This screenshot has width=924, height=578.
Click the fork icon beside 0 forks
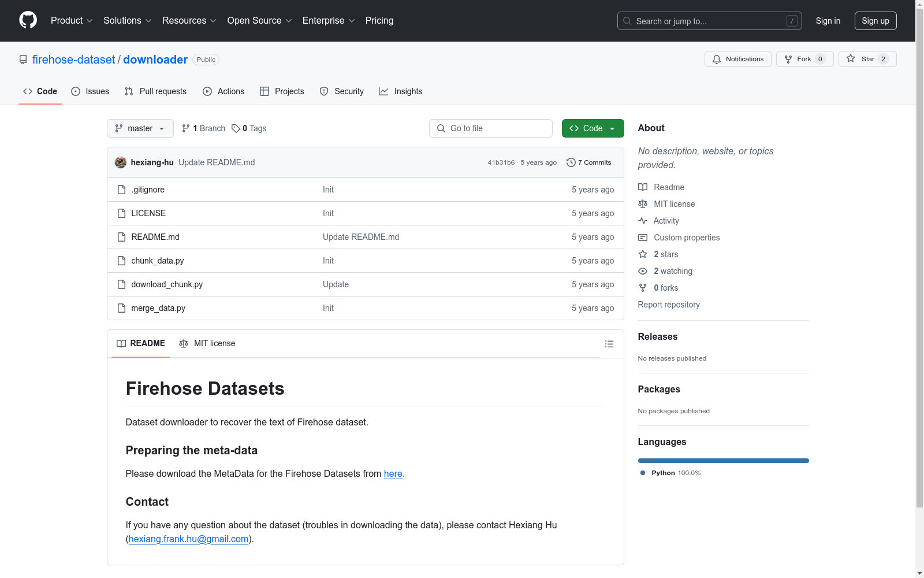pos(643,288)
